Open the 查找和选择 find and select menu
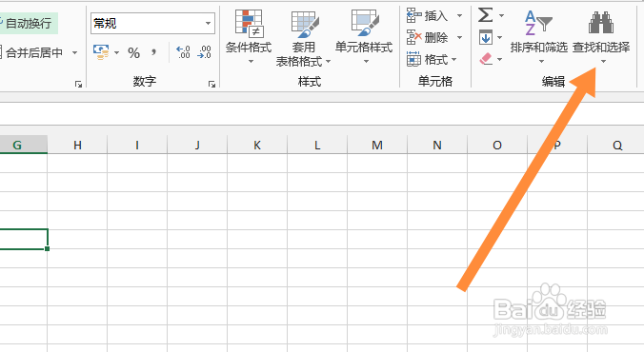The image size is (644, 352). point(601,38)
